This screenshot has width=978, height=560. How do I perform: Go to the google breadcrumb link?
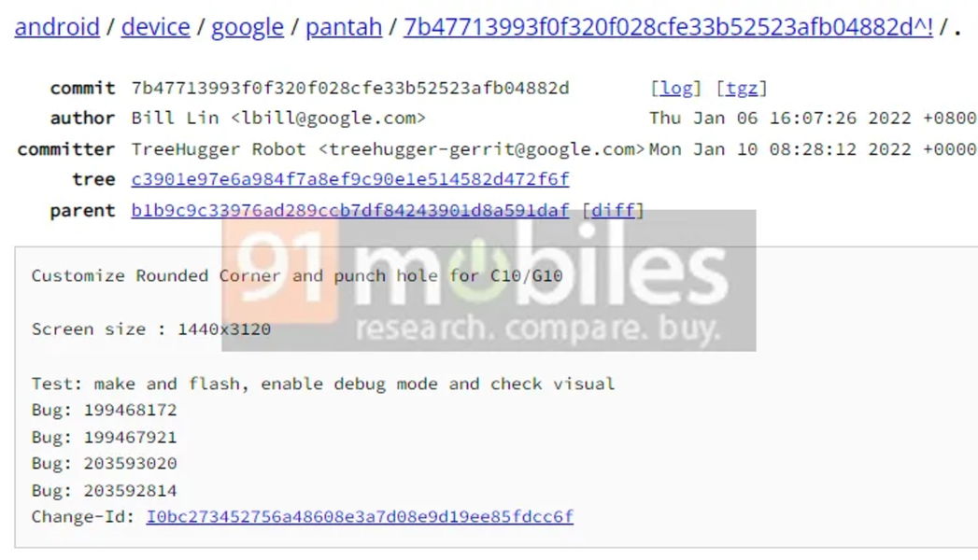[x=247, y=27]
